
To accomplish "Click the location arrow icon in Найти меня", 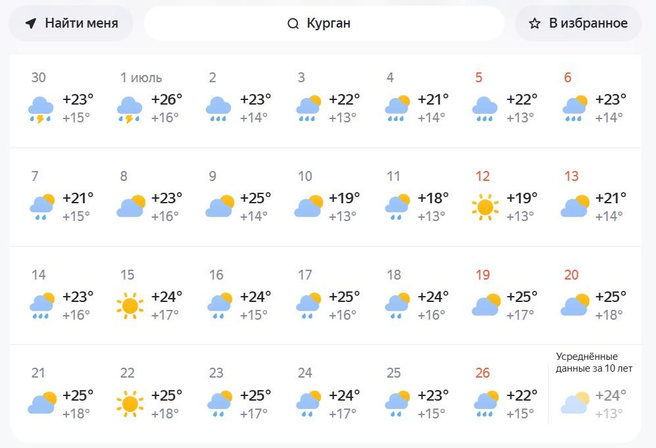I will coord(31,23).
